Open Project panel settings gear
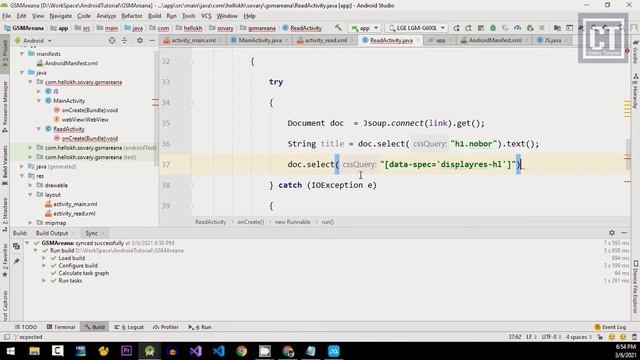 pos(140,40)
